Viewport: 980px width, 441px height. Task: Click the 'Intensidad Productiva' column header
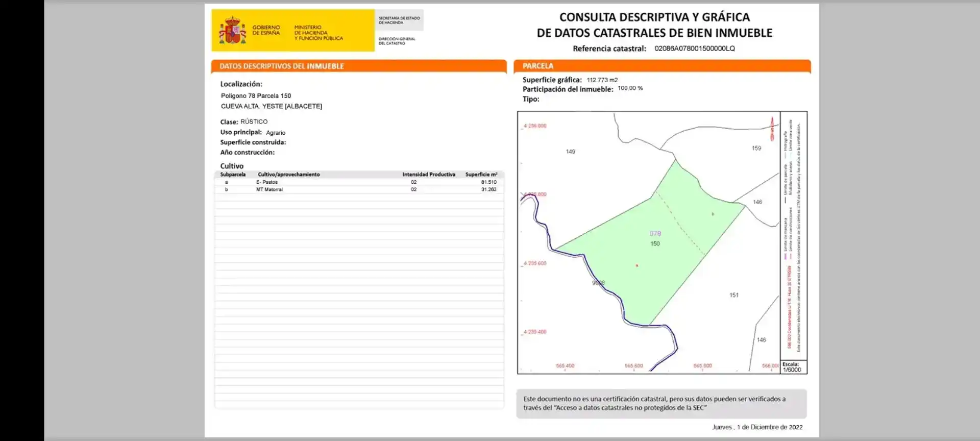[x=429, y=175]
